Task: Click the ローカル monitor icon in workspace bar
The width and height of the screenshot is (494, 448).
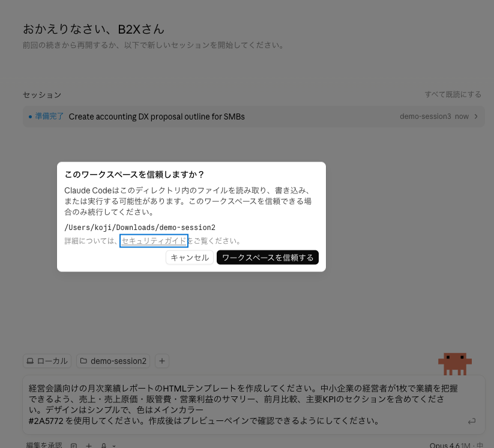Action: coord(31,361)
